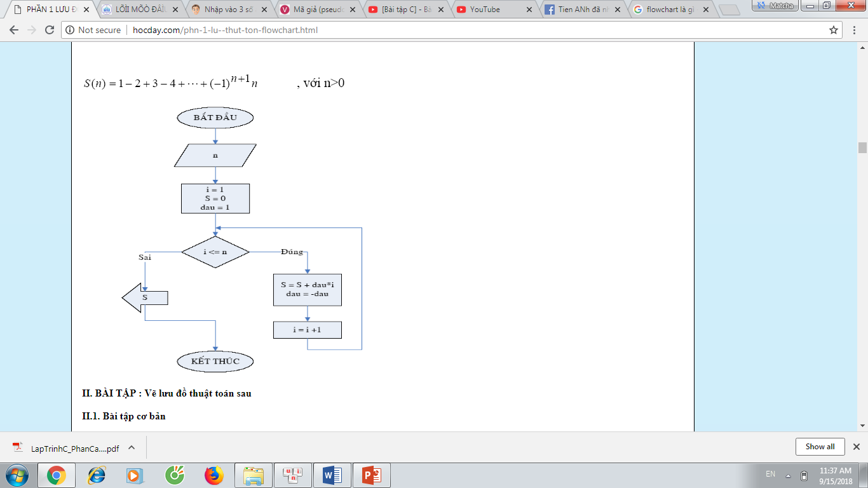
Task: Switch to PowerPoint from the taskbar
Action: coord(372,475)
